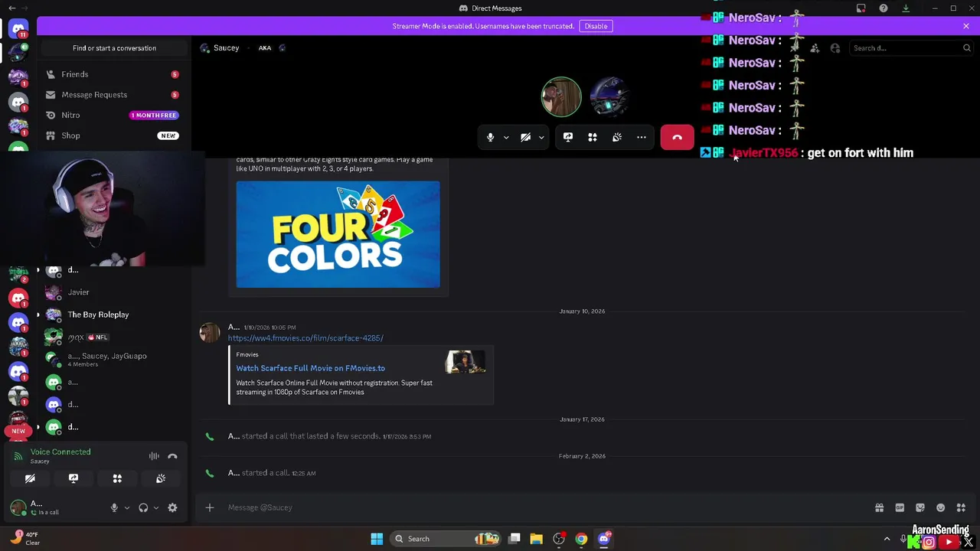Show user profile icon in header

click(835, 48)
